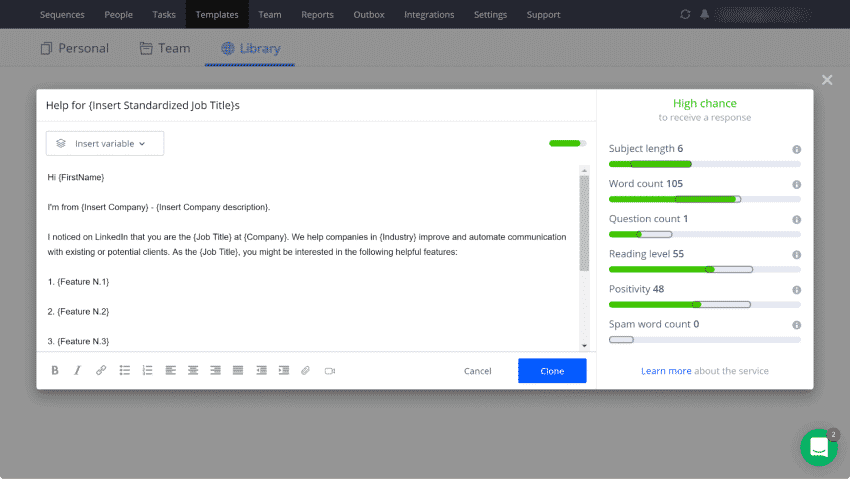Click the green score indicator above editor
Viewport: 850px width, 479px height.
568,144
